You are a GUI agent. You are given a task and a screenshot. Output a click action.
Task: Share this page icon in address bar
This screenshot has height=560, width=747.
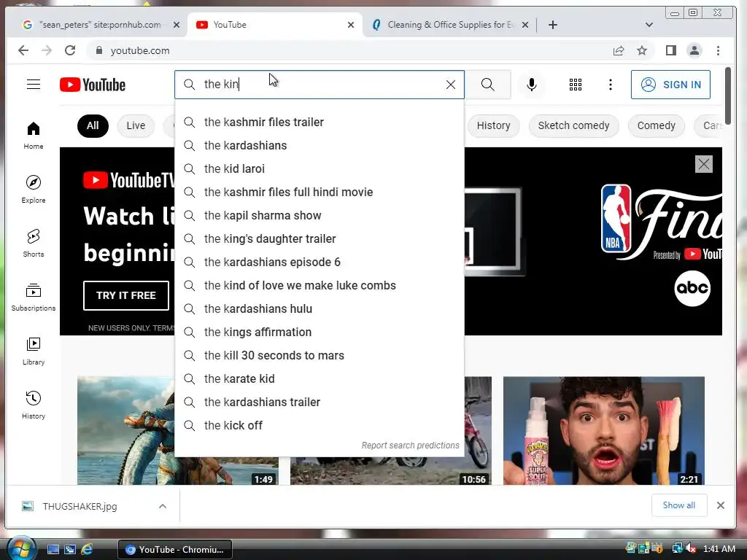(619, 50)
